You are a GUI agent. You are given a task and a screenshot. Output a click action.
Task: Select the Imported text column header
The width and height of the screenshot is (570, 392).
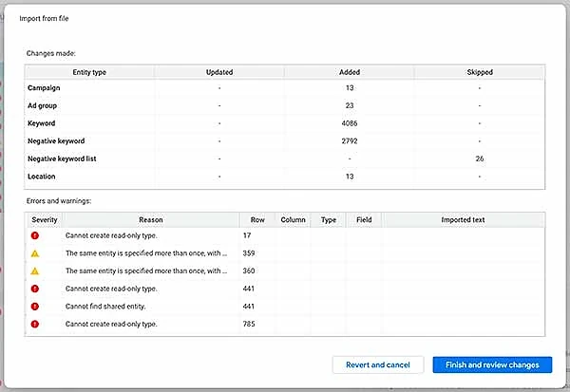click(464, 220)
